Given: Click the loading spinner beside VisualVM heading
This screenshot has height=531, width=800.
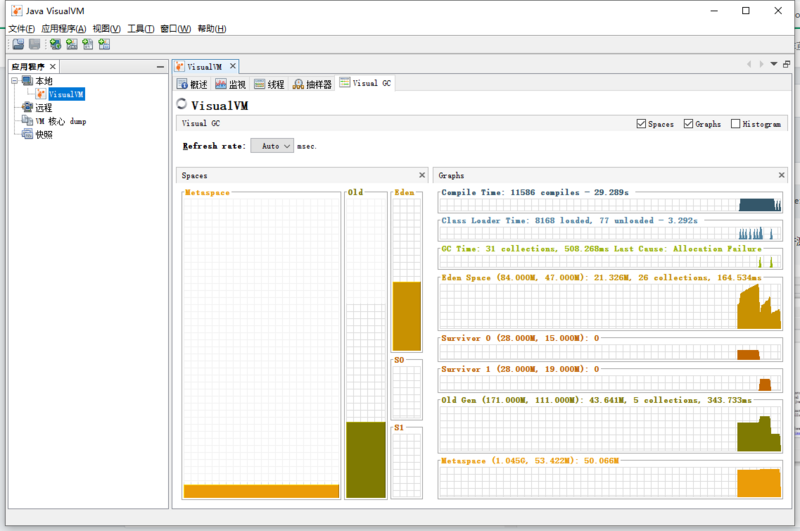Looking at the screenshot, I should coord(182,104).
